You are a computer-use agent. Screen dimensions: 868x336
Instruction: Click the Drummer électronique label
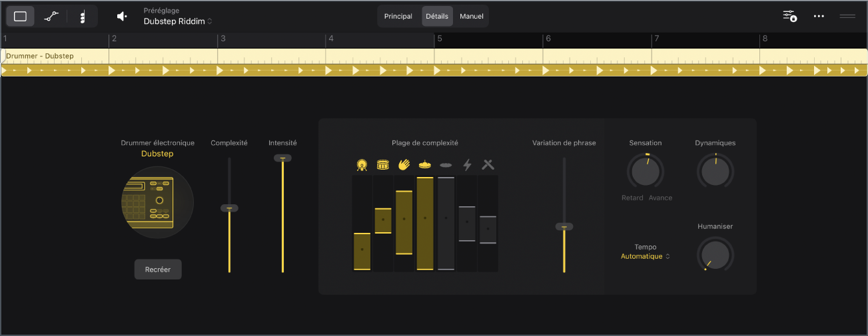click(x=157, y=143)
